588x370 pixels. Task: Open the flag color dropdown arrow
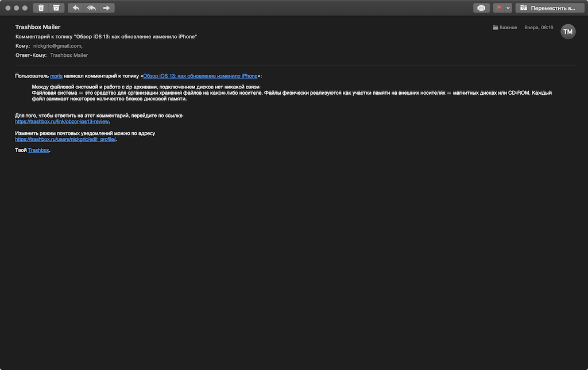click(508, 8)
